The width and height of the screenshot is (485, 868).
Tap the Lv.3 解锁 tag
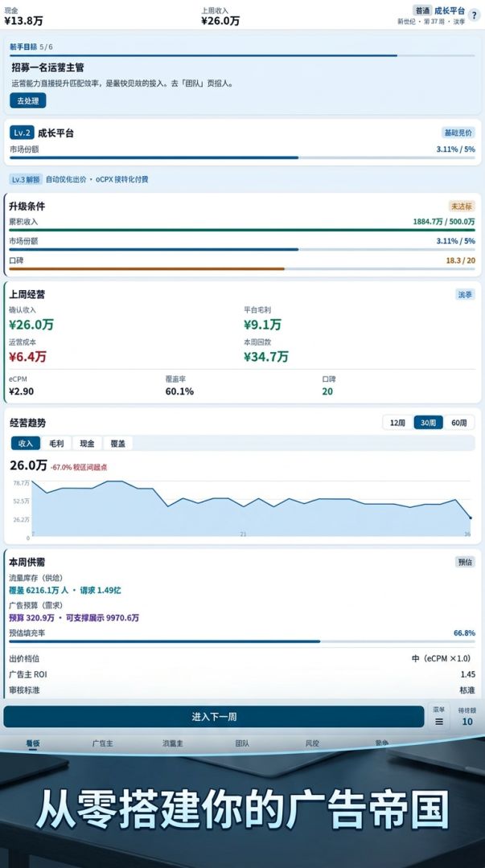pyautogui.click(x=26, y=179)
